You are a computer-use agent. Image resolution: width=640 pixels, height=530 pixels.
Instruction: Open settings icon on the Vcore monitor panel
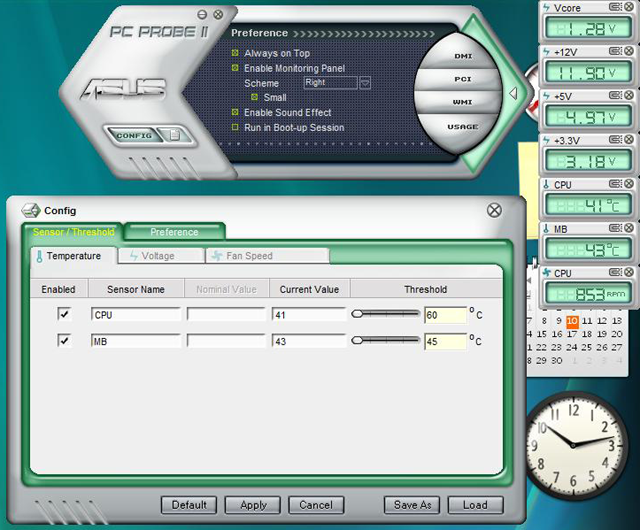click(x=615, y=7)
